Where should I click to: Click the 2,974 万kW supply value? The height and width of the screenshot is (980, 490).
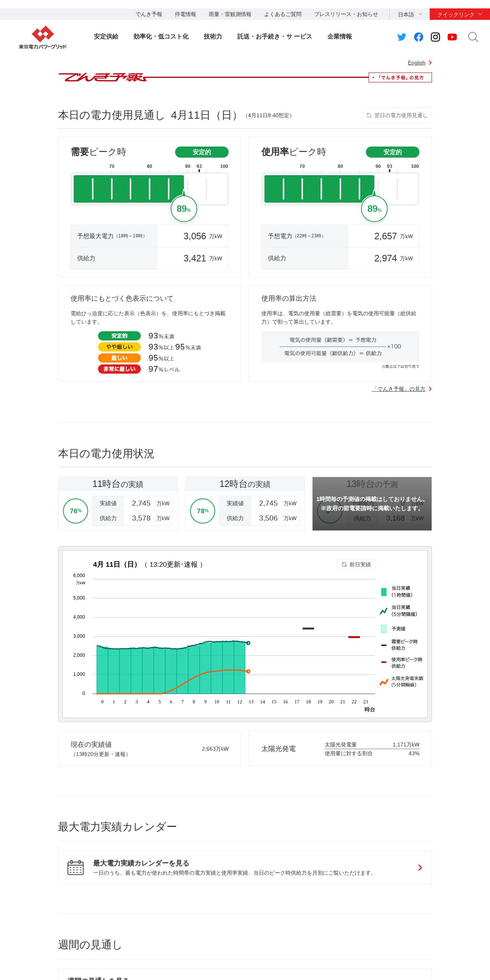tap(393, 258)
